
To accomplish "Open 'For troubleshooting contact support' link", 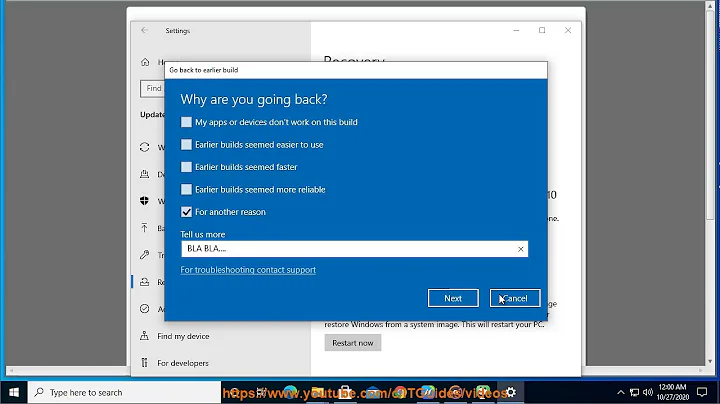I will pos(248,270).
